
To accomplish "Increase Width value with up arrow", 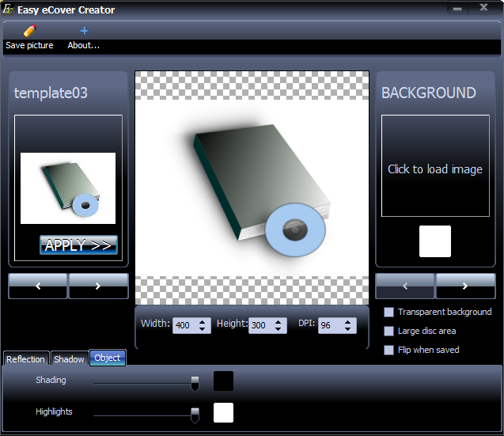I will tap(203, 322).
